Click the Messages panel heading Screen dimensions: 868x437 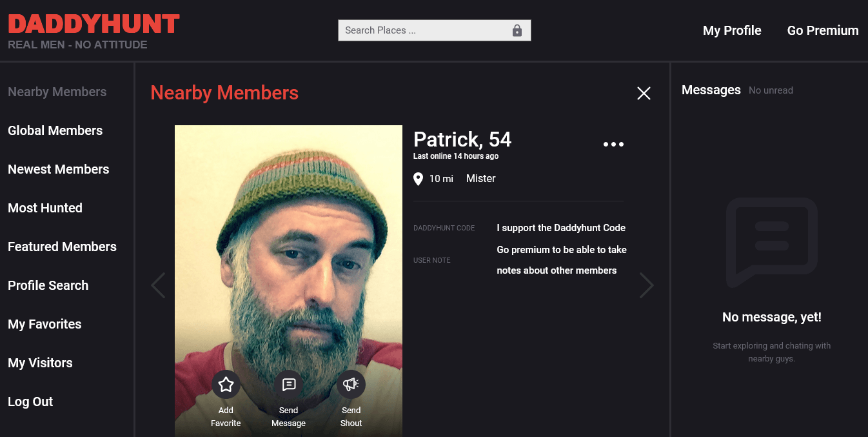711,90
